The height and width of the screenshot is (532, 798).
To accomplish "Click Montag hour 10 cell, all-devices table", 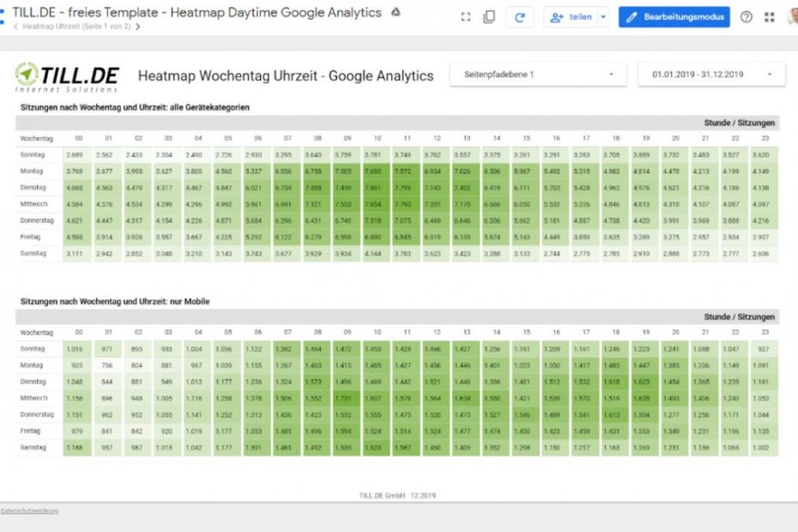I will 376,172.
